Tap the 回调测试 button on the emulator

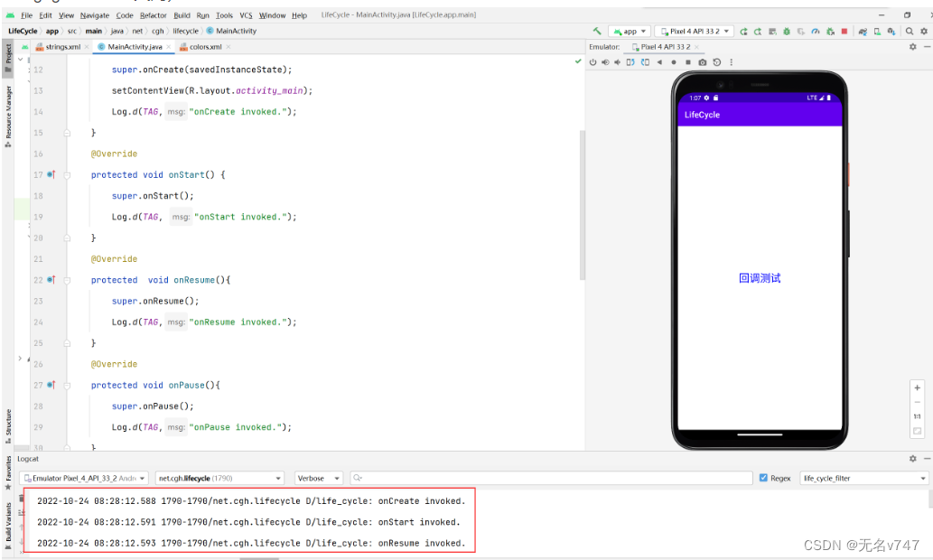pos(760,278)
